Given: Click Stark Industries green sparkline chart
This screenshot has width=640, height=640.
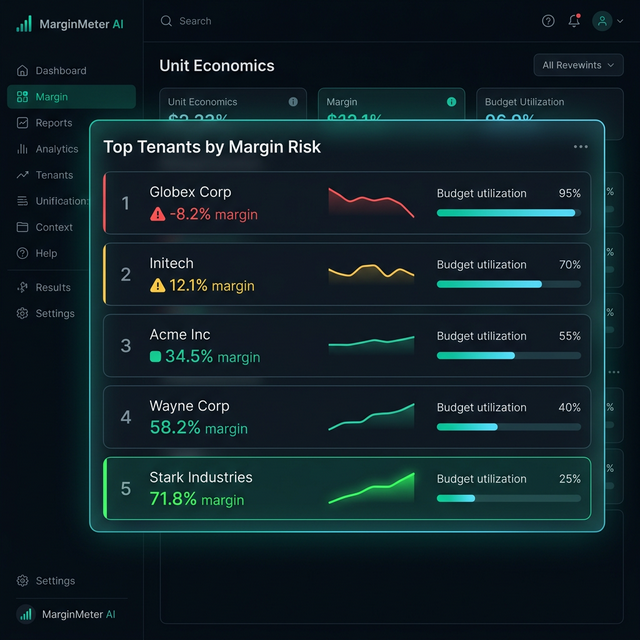Looking at the screenshot, I should (x=371, y=488).
